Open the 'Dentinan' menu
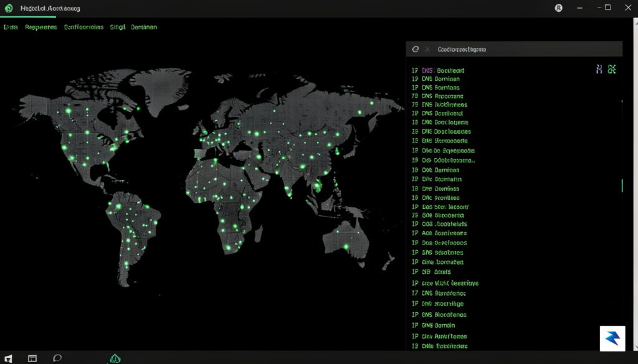 (x=144, y=27)
